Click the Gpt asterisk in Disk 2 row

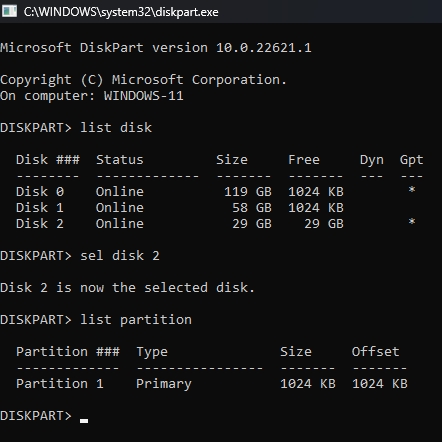pos(412,222)
